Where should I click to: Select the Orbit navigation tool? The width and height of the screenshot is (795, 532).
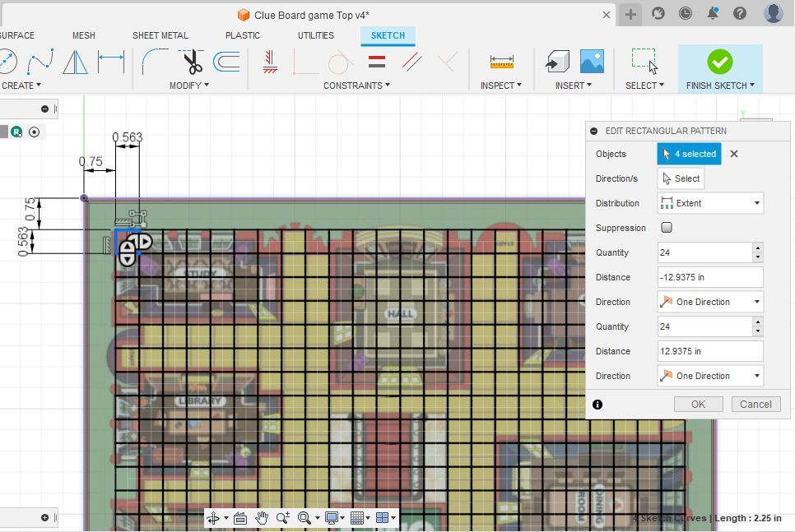coord(213,518)
